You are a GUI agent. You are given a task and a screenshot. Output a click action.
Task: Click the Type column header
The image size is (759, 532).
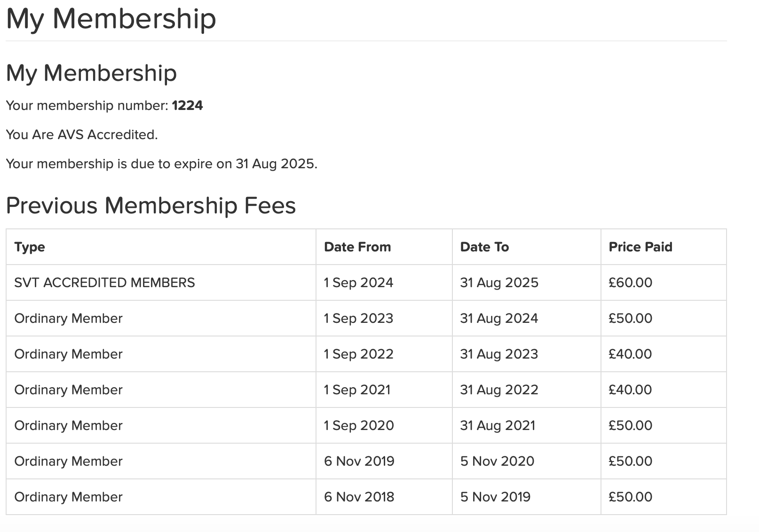[30, 247]
